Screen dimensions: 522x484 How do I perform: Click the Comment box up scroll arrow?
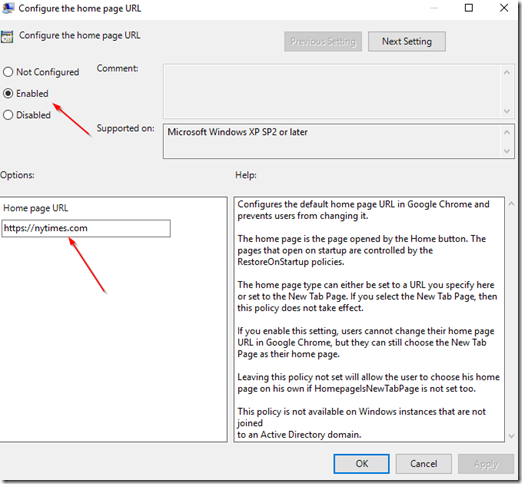[507, 72]
